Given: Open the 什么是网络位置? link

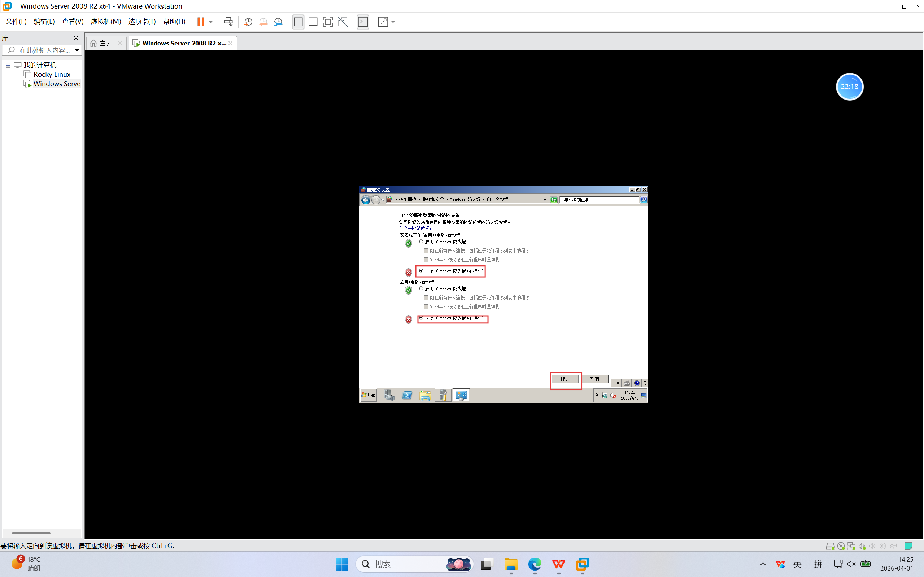Looking at the screenshot, I should tap(415, 228).
